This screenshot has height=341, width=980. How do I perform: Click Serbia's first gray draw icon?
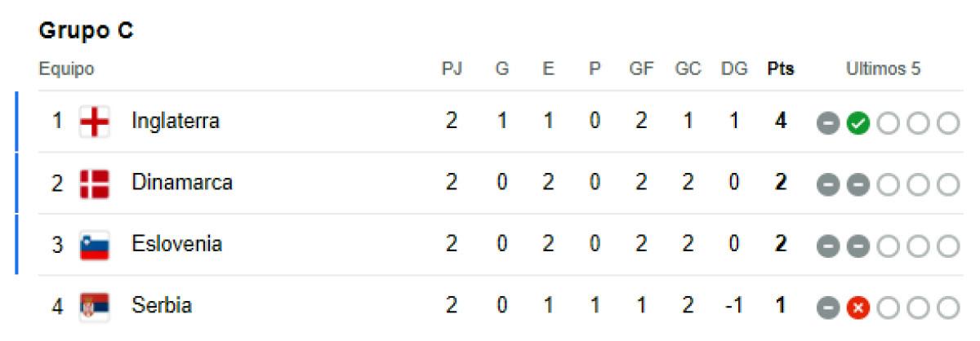point(826,308)
